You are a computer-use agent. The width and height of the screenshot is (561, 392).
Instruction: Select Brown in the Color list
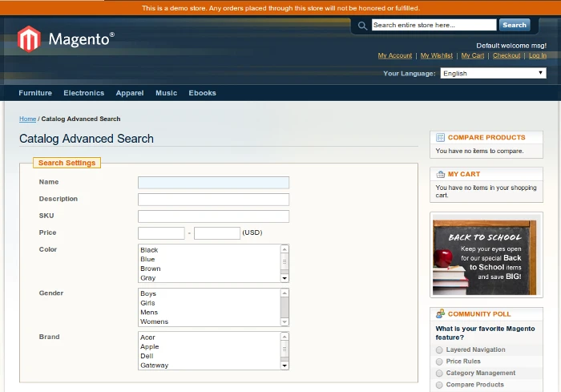click(210, 269)
